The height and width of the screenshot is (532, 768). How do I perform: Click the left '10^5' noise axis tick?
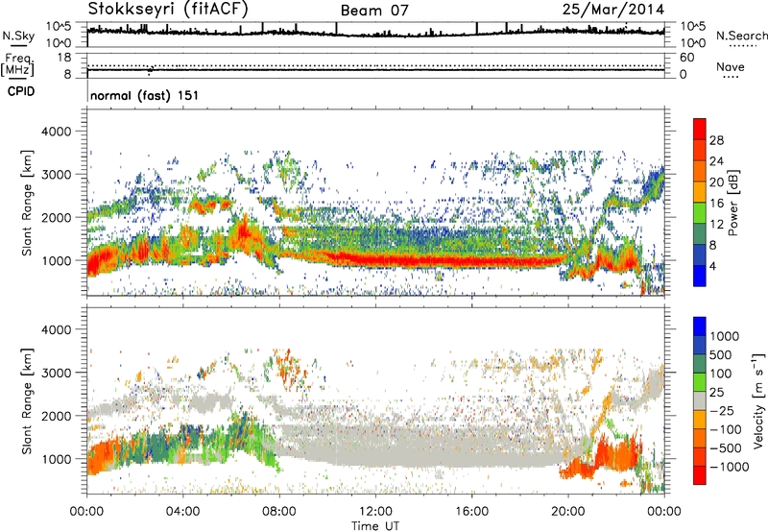tap(59, 27)
